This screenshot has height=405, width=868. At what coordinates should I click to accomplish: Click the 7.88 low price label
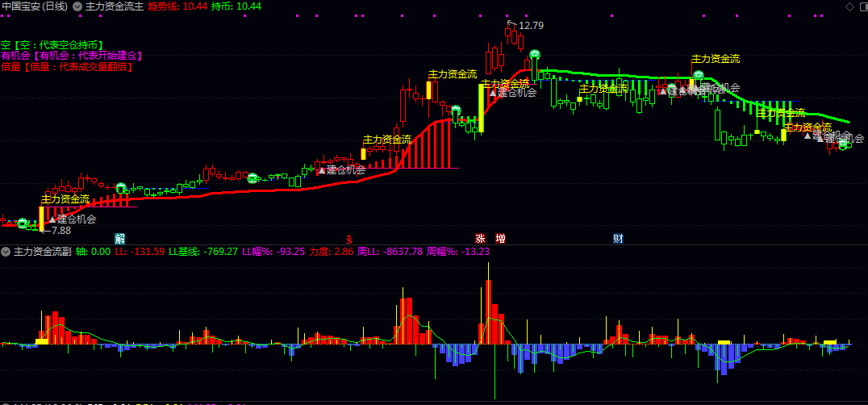61,230
